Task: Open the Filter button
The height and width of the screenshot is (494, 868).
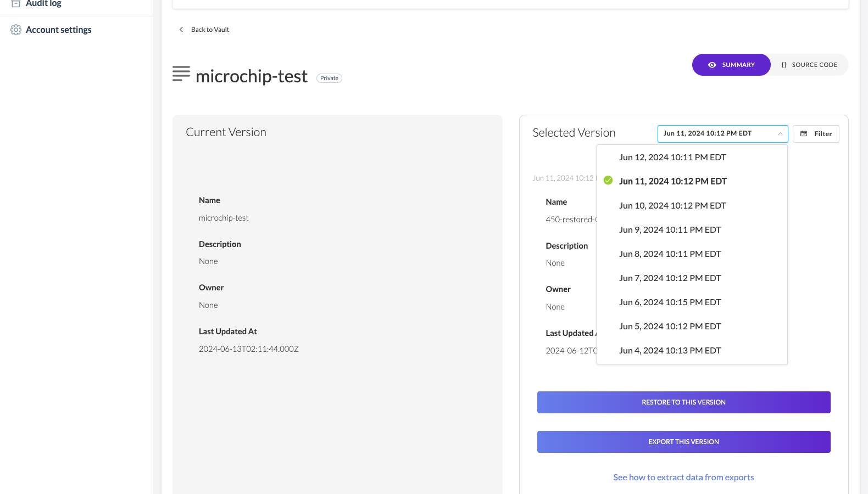Action: [816, 134]
